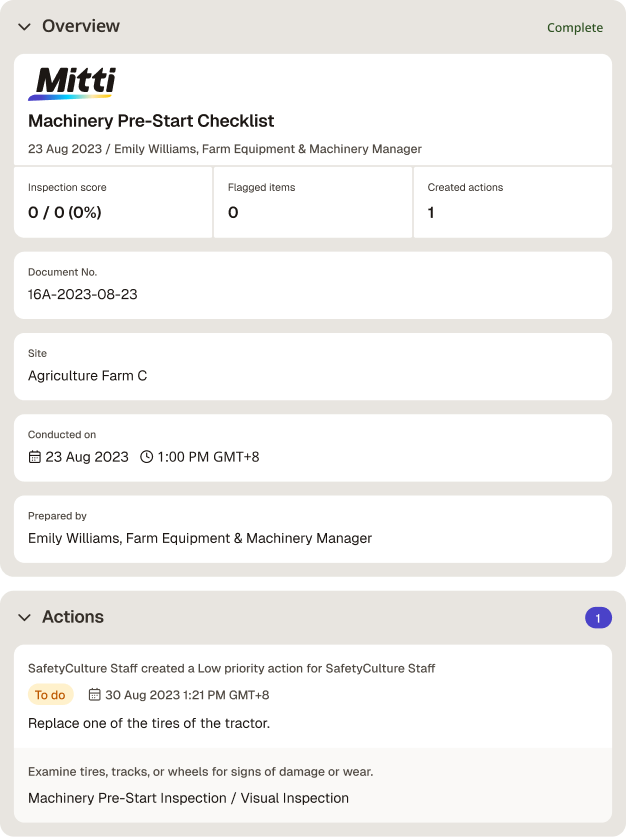Click the Mitti logo
The image size is (626, 837).
pos(72,83)
